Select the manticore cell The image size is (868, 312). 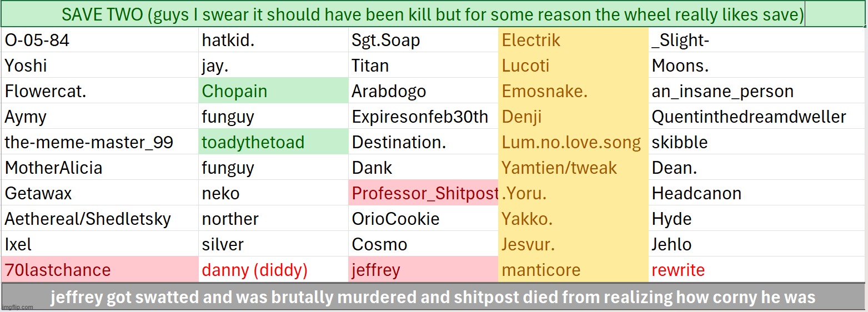coord(573,270)
